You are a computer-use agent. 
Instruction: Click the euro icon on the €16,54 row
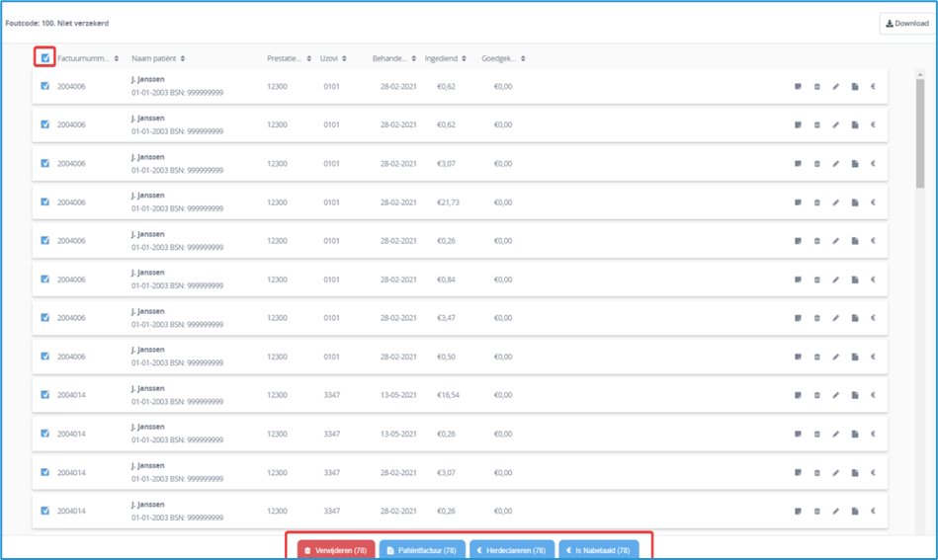pyautogui.click(x=873, y=395)
